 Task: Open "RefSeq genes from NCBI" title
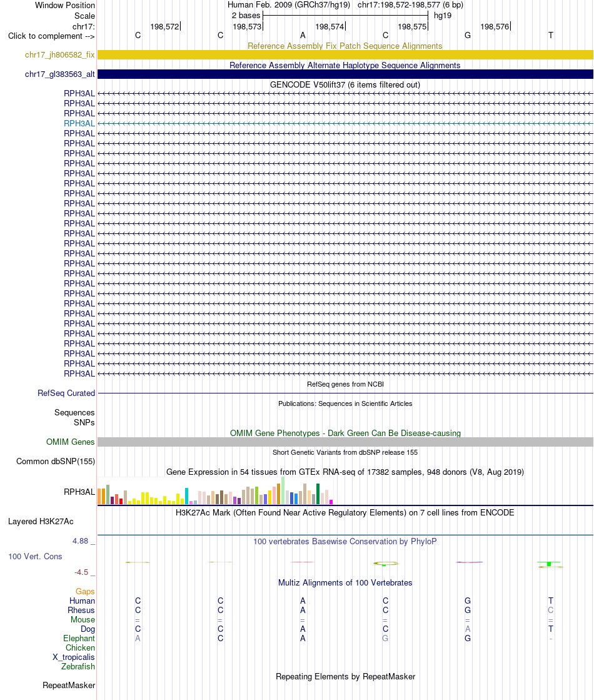click(x=345, y=384)
